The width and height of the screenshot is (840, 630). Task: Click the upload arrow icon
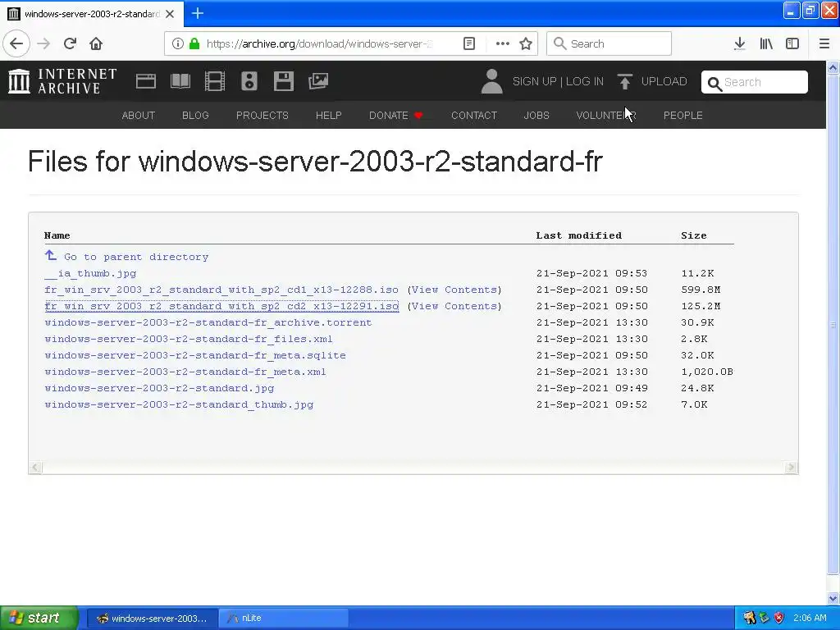[x=624, y=81]
